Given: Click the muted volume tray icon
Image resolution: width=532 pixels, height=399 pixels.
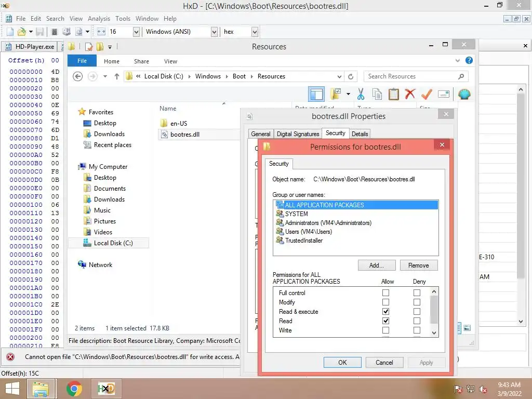Looking at the screenshot, I should (x=483, y=389).
